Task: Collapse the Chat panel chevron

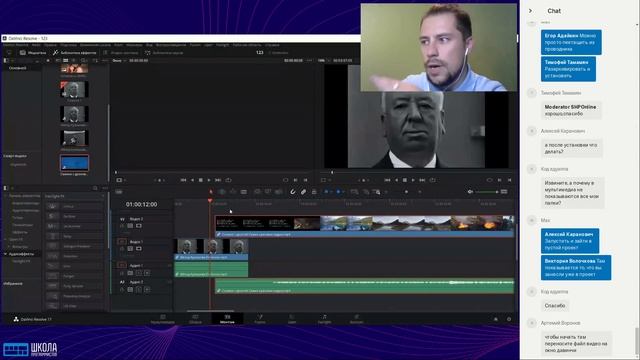Action: 530,11
